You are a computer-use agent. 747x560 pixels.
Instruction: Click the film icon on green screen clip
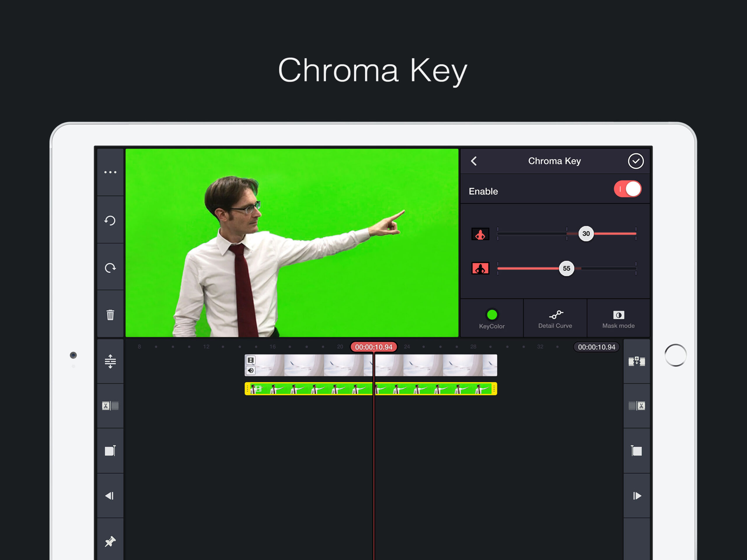pos(258,389)
